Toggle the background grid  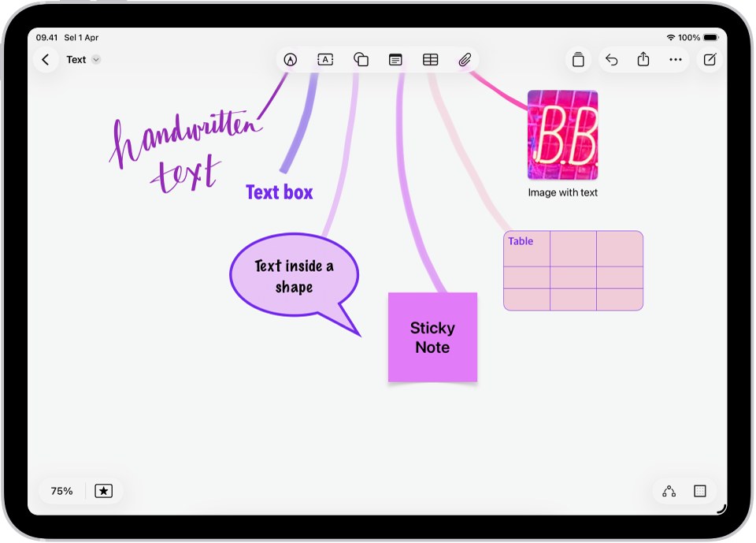(x=700, y=490)
